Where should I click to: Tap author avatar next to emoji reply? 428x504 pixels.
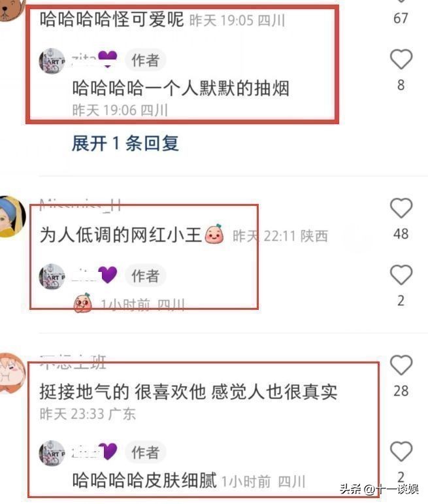point(52,277)
